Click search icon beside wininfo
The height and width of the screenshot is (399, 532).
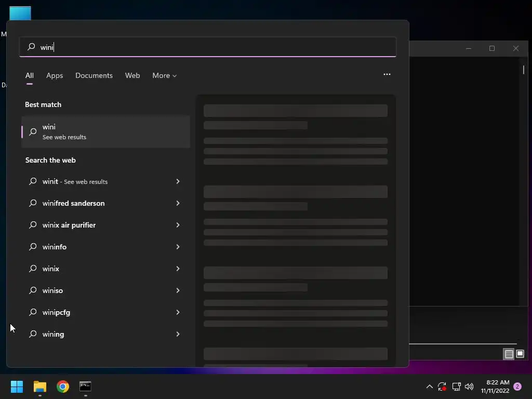coord(33,247)
